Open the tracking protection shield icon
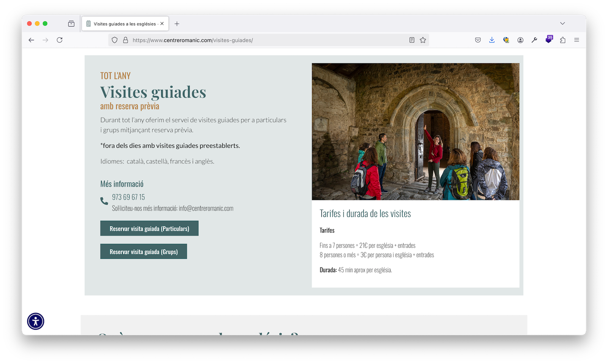This screenshot has height=364, width=608. click(115, 40)
